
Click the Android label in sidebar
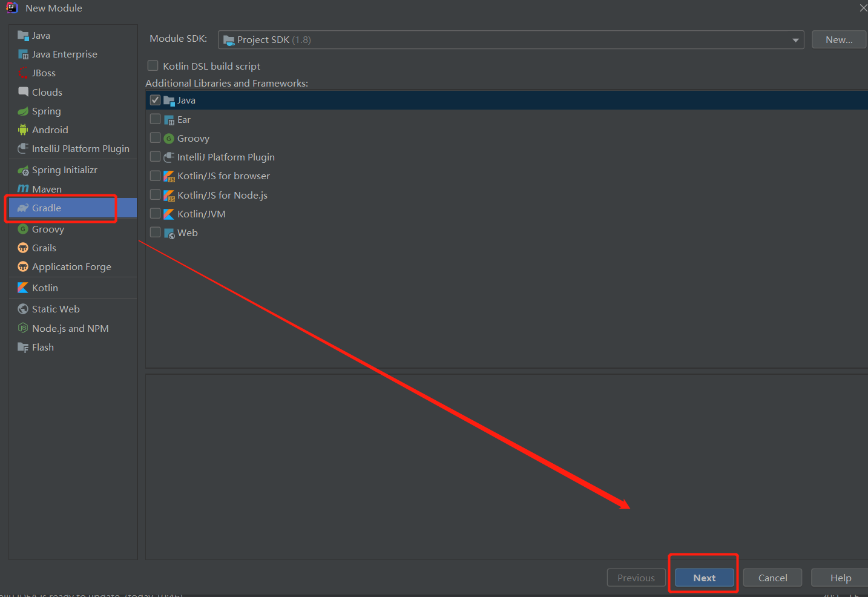[x=50, y=130]
